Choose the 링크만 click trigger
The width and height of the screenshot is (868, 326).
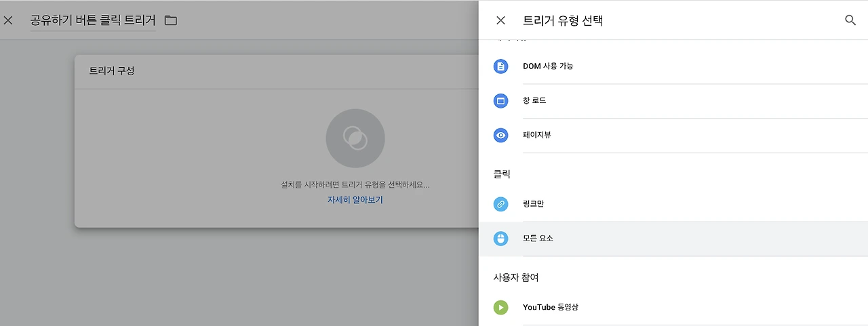pos(673,204)
